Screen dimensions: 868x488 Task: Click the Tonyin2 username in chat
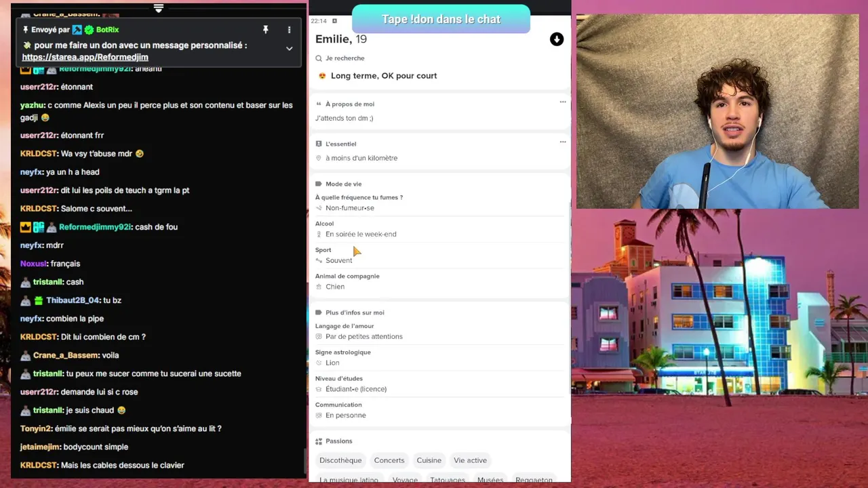(36, 428)
